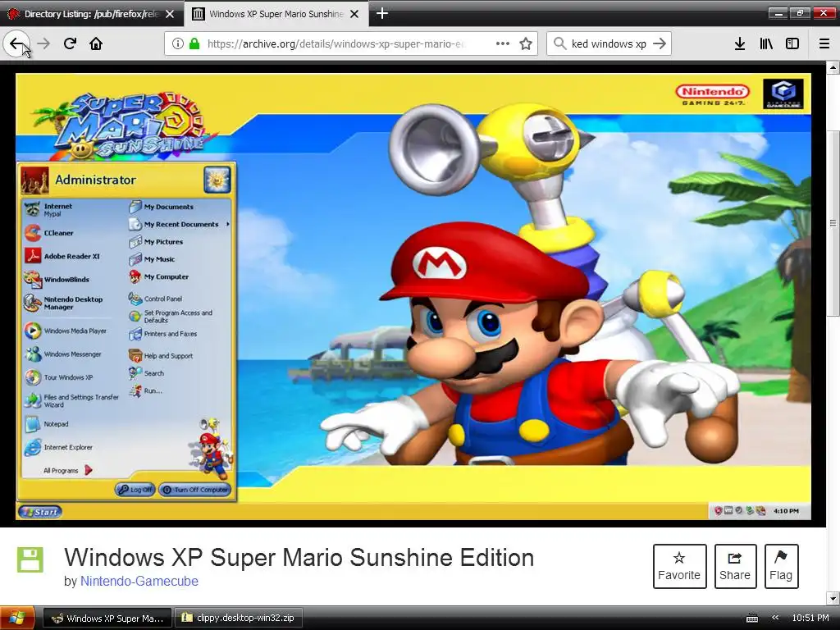The image size is (840, 630).
Task: Show site information icon in address bar
Action: point(178,43)
